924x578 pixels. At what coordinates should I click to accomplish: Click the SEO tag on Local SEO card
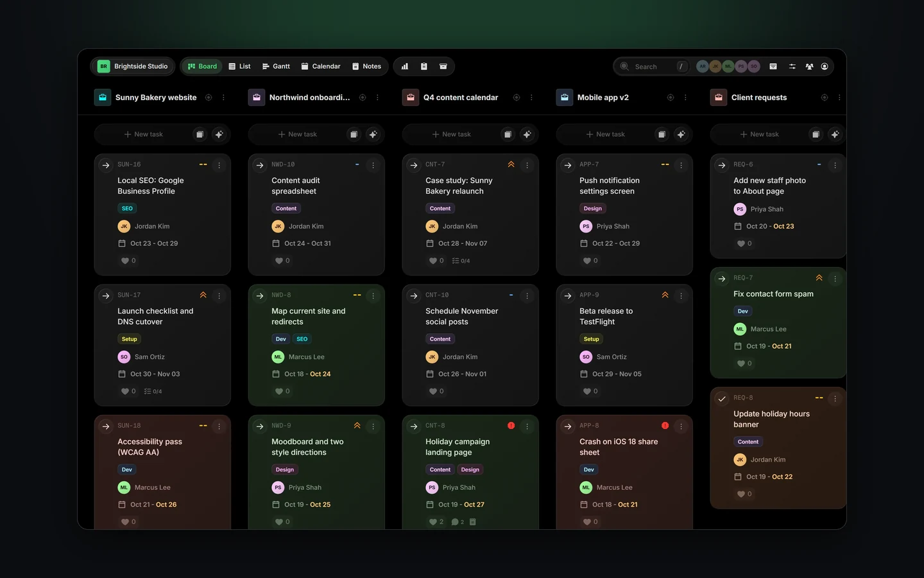[x=127, y=208]
